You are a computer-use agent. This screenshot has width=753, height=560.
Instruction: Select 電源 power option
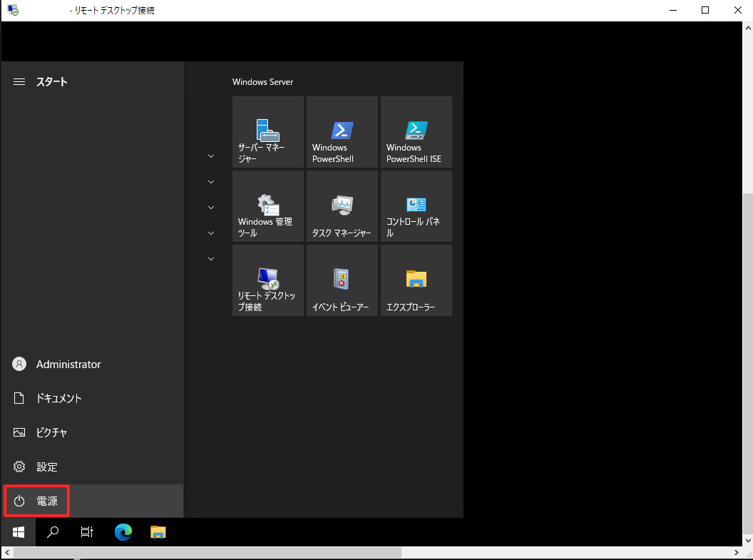[x=37, y=502]
